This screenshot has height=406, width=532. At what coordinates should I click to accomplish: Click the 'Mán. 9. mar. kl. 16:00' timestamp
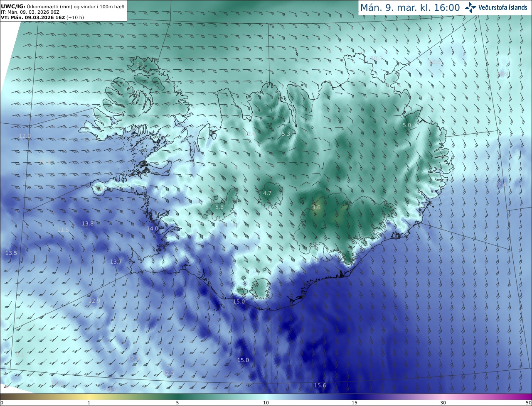[x=410, y=7]
